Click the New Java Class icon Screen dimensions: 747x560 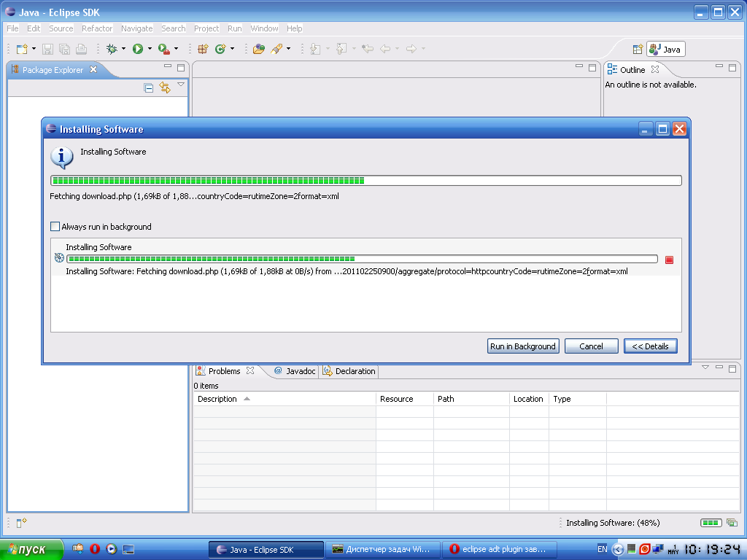220,49
